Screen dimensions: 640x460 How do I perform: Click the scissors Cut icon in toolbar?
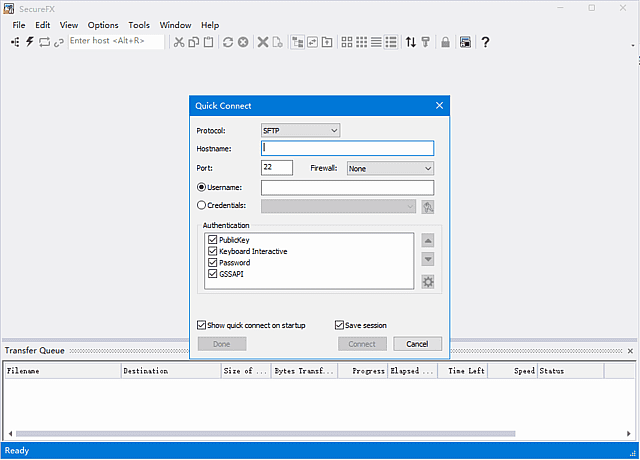178,42
